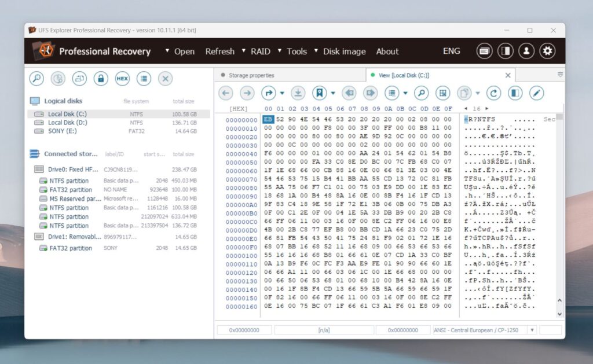Enable hex editing with the pencil icon
593x364 pixels.
point(537,93)
